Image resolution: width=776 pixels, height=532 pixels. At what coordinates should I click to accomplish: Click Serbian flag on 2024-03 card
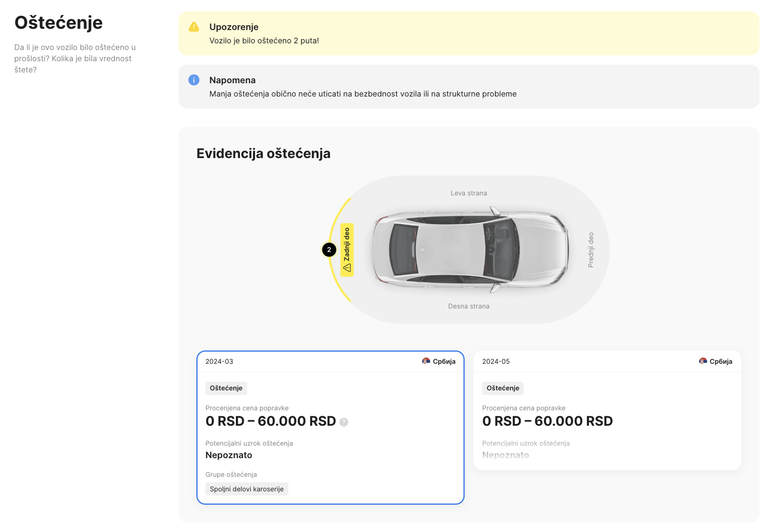click(426, 361)
